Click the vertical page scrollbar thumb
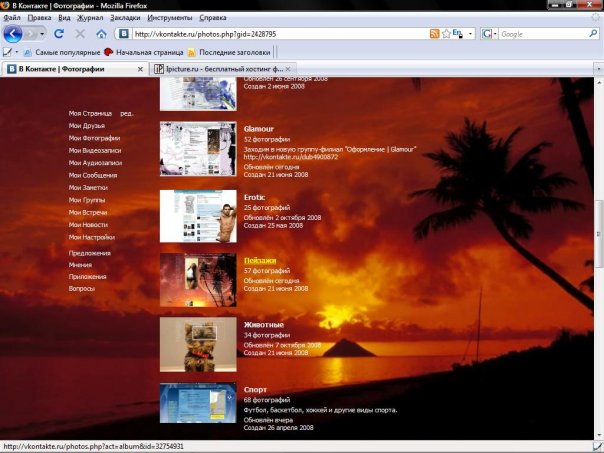This screenshot has height=453, width=604. point(599,234)
